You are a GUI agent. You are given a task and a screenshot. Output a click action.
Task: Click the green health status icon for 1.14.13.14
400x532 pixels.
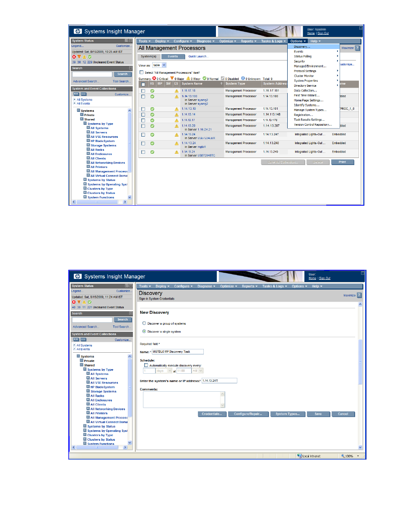[x=152, y=115]
